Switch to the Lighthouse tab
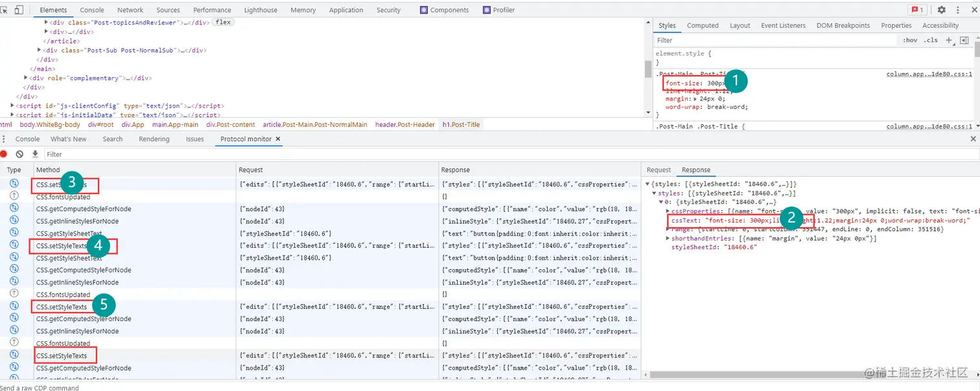Viewport: 980px width, 391px height. pyautogui.click(x=261, y=10)
